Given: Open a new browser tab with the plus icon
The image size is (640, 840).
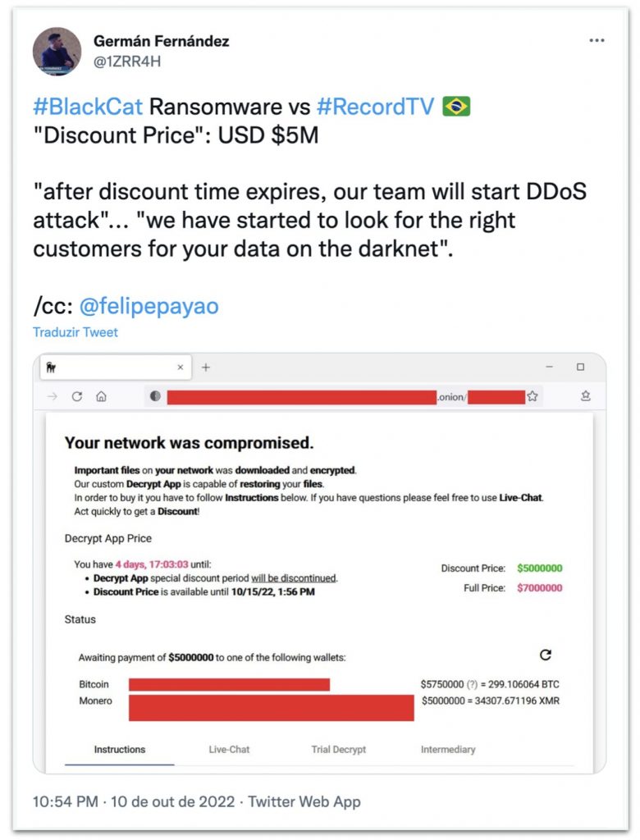Looking at the screenshot, I should (206, 367).
